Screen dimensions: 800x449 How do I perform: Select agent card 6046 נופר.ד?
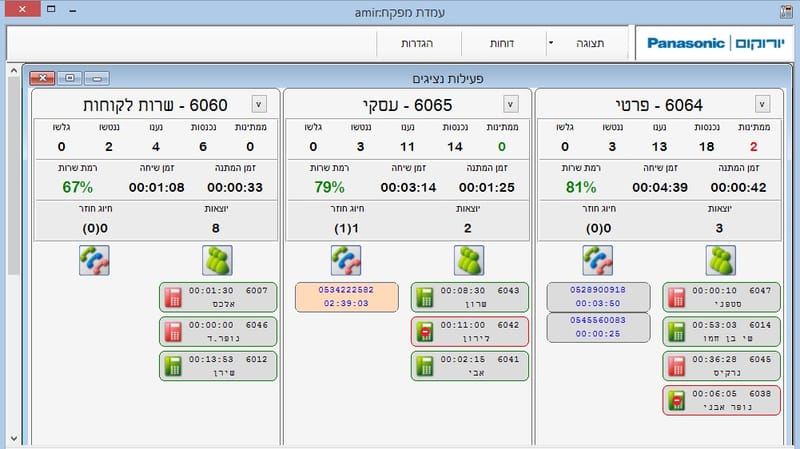click(x=218, y=332)
